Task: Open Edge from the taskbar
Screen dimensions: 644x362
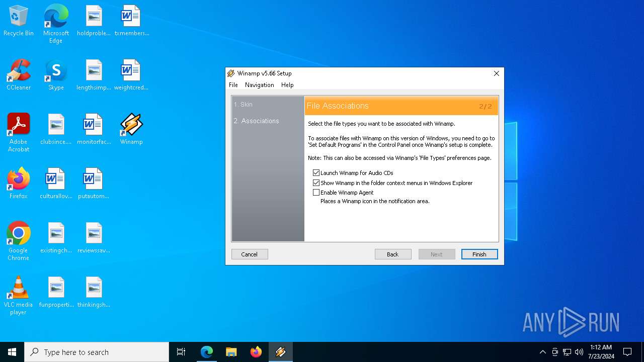Action: point(207,352)
